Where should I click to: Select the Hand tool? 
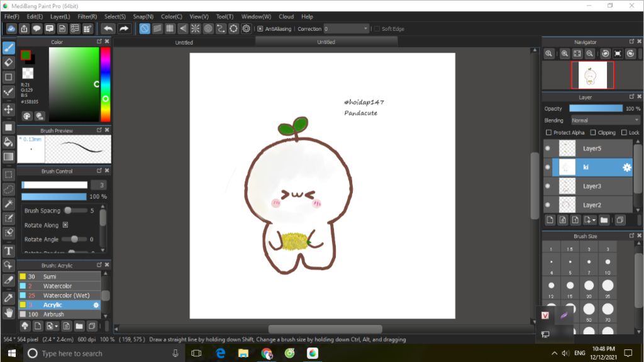(x=9, y=313)
